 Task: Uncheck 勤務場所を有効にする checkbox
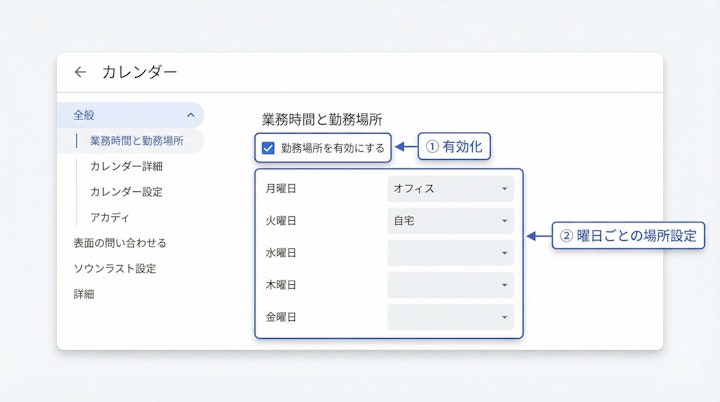tap(268, 148)
